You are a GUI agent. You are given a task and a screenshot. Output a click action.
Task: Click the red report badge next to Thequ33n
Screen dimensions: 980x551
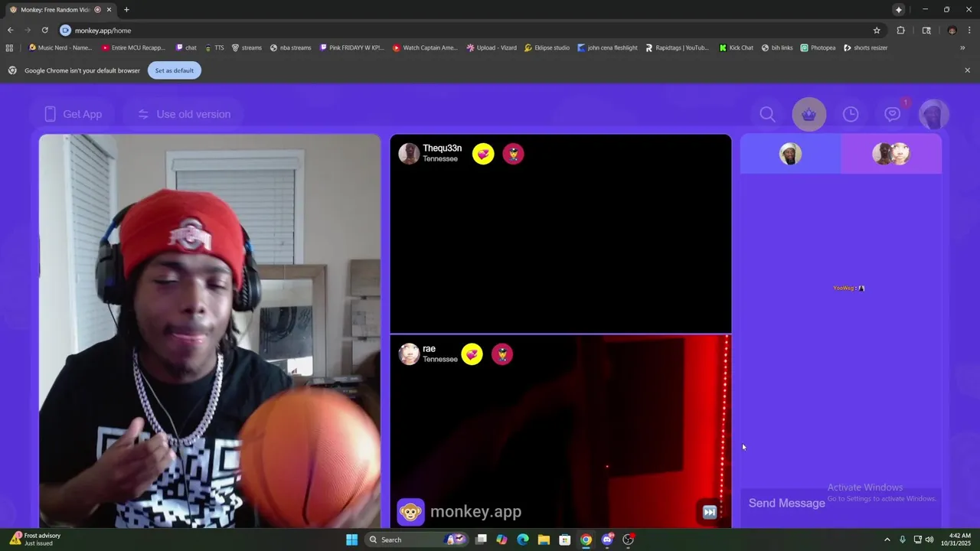tap(513, 154)
